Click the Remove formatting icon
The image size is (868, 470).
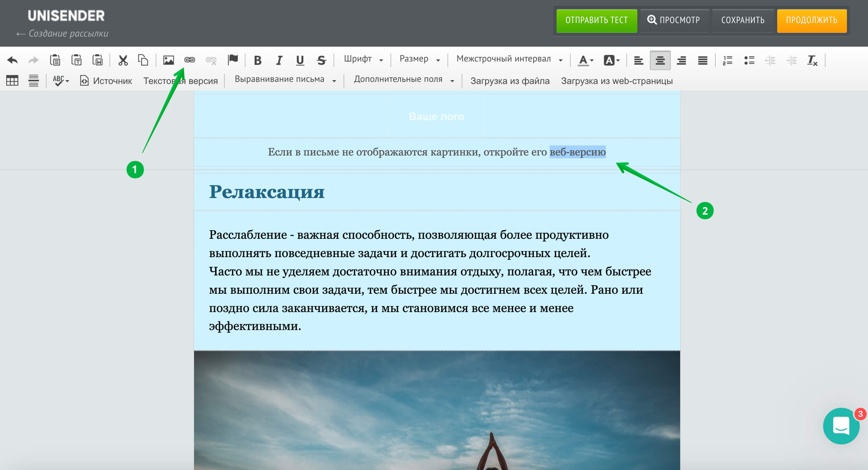click(812, 60)
